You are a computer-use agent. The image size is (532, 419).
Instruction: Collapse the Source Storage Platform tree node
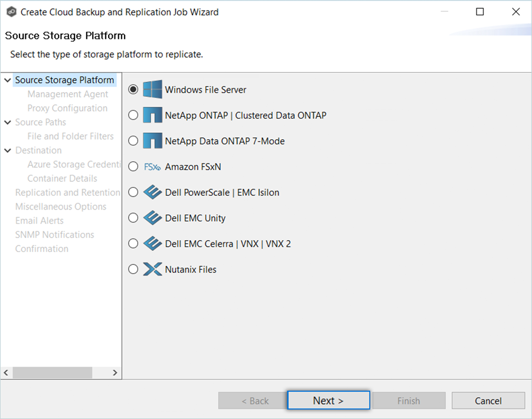(x=8, y=80)
